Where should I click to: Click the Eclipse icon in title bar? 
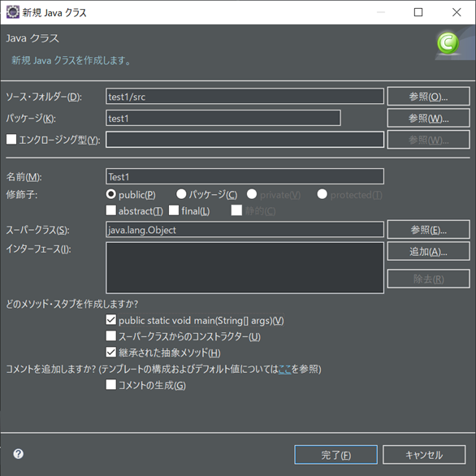(x=13, y=12)
